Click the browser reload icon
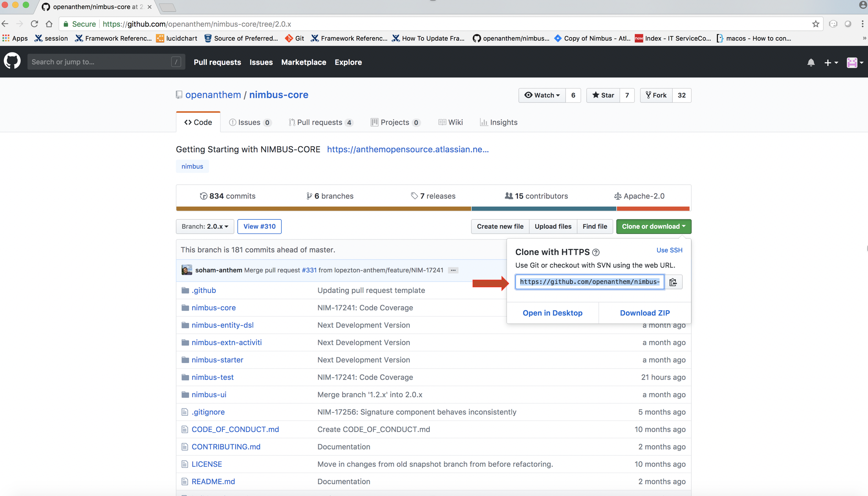The image size is (868, 496). (34, 24)
